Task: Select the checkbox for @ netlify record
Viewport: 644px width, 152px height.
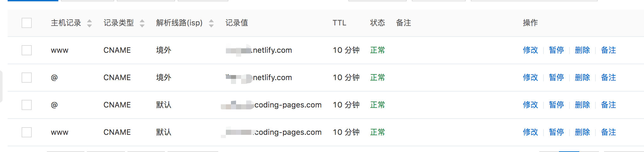Action: point(27,78)
